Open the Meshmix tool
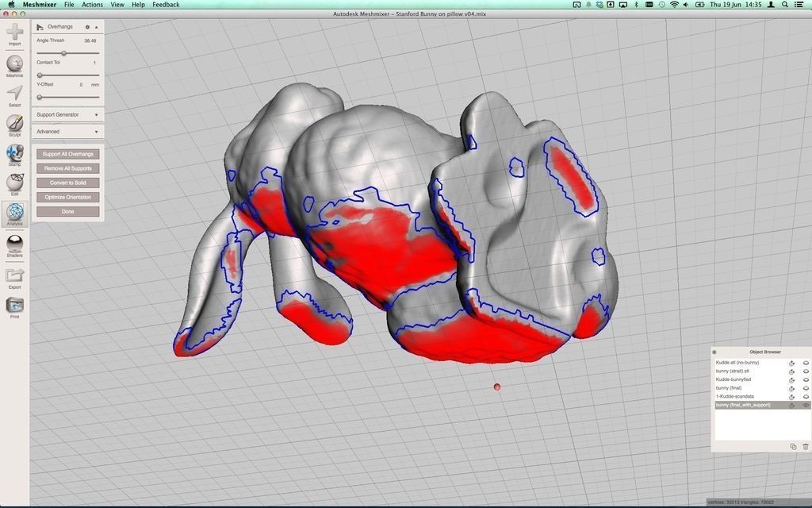Viewport: 812px width, 508px height. (14, 64)
